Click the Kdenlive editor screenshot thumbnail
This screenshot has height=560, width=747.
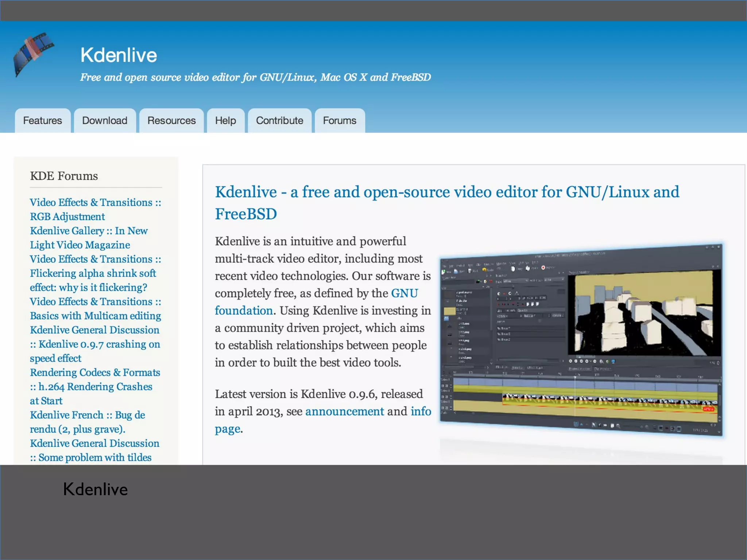[x=581, y=339]
